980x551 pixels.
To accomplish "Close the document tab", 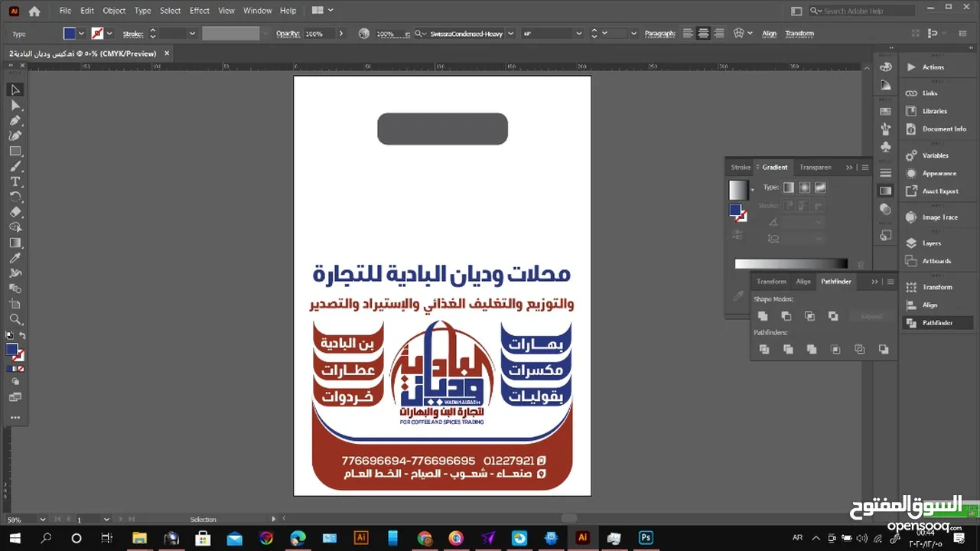I will click(x=167, y=54).
